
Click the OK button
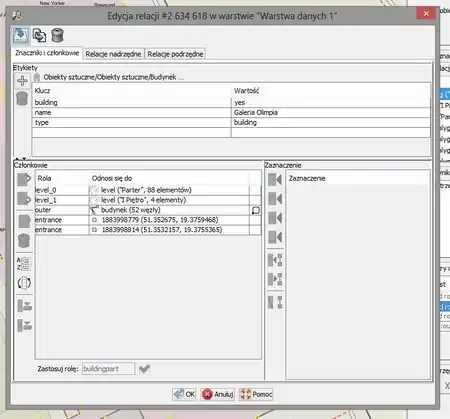pyautogui.click(x=184, y=394)
